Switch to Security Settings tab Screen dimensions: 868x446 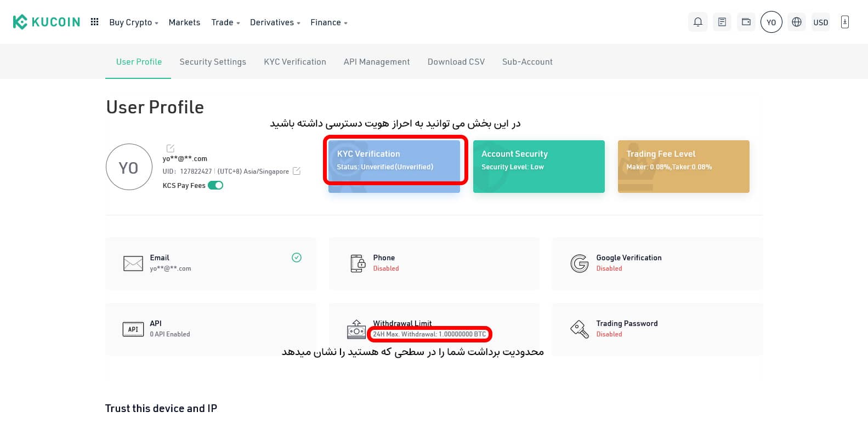click(x=213, y=62)
